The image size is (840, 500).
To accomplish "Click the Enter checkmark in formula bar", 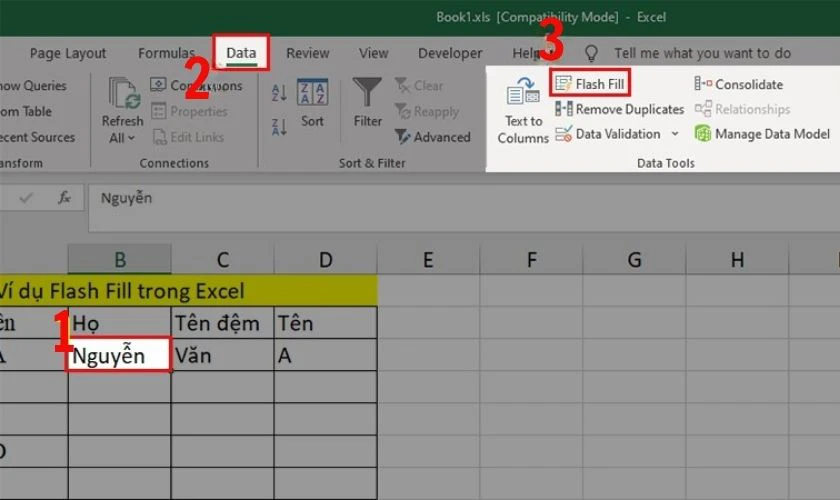I will [x=26, y=198].
